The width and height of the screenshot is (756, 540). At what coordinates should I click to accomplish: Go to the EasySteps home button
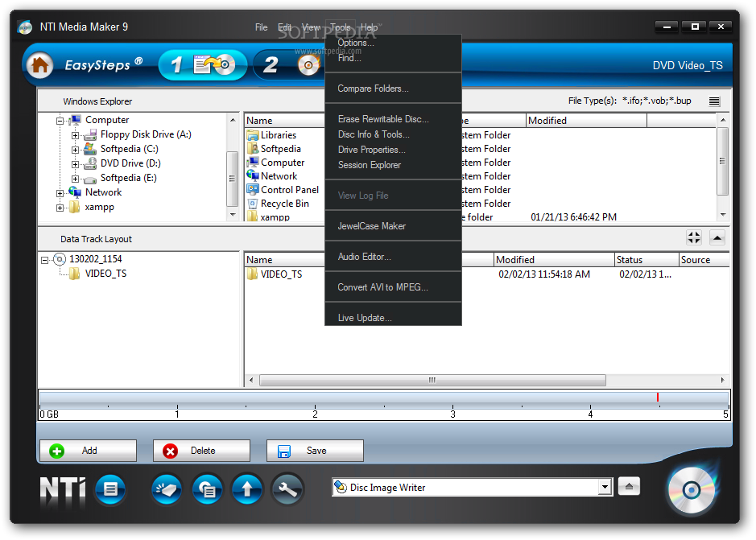point(39,64)
